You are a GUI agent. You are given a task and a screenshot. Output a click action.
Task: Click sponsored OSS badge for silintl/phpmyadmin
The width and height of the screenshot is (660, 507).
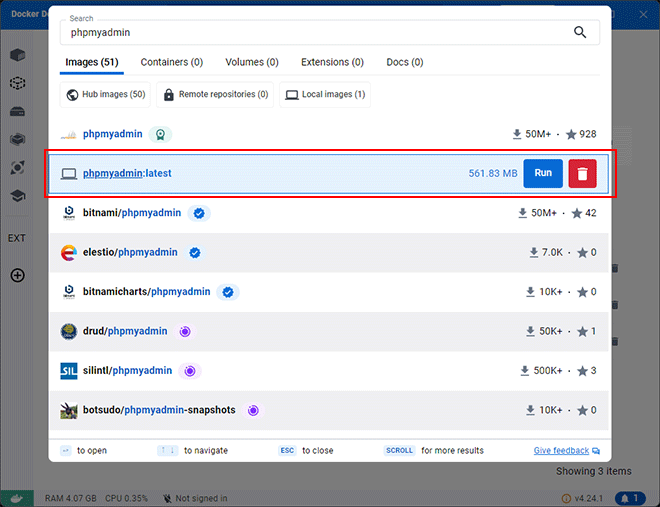click(190, 371)
